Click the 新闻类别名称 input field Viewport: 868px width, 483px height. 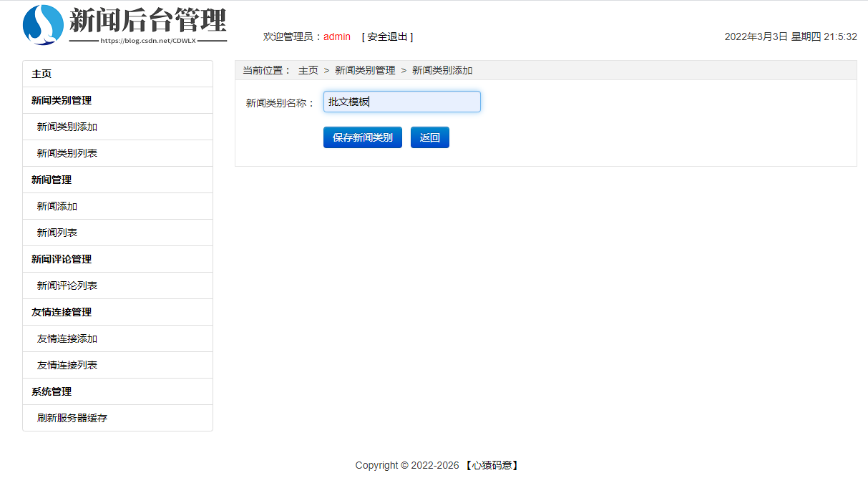pos(401,101)
